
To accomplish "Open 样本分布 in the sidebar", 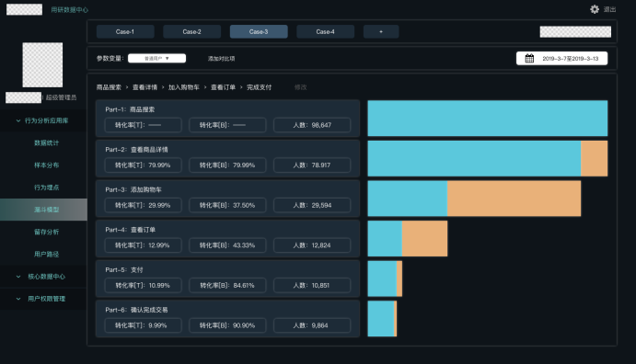I will point(46,165).
